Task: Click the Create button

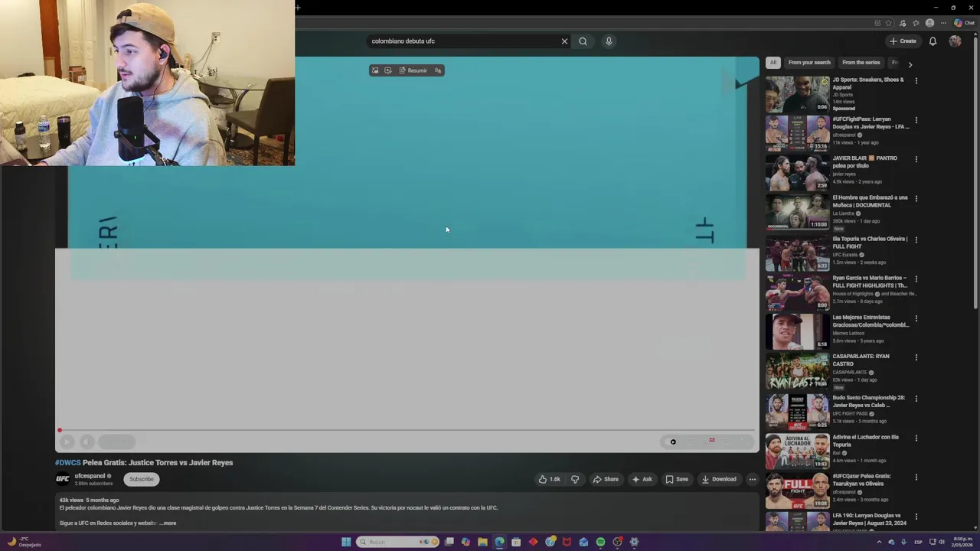Action: point(903,41)
